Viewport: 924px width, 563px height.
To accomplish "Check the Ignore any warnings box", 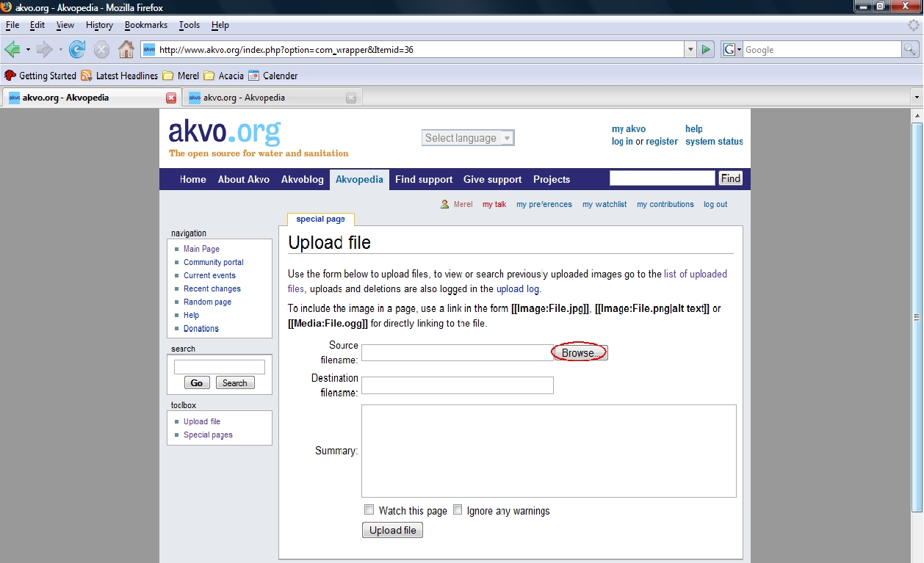I will click(458, 510).
